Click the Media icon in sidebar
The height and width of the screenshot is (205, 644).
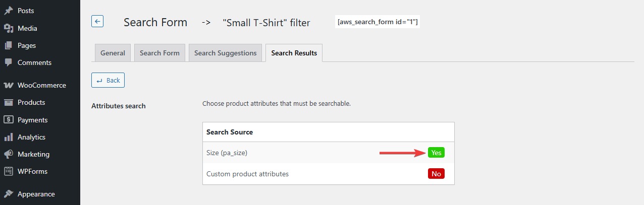8,28
